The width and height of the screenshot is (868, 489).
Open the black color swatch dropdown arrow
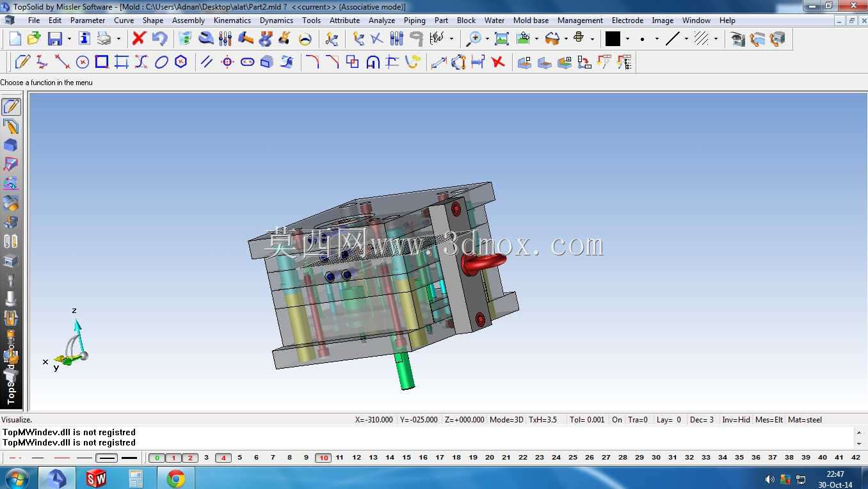627,38
